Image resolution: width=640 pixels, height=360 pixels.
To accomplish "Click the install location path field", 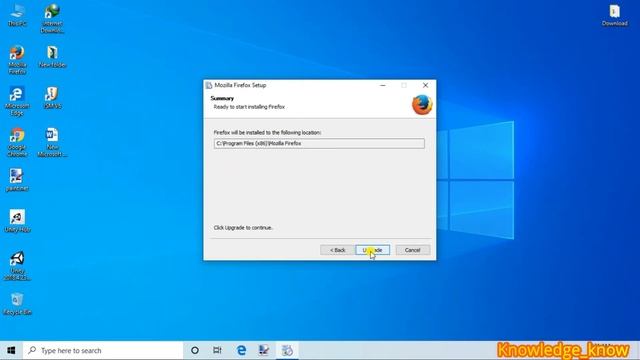I will coord(319,144).
